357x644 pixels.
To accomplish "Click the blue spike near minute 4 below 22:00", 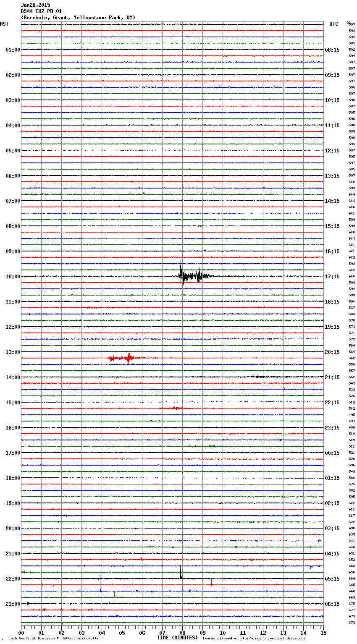I will click(100, 582).
